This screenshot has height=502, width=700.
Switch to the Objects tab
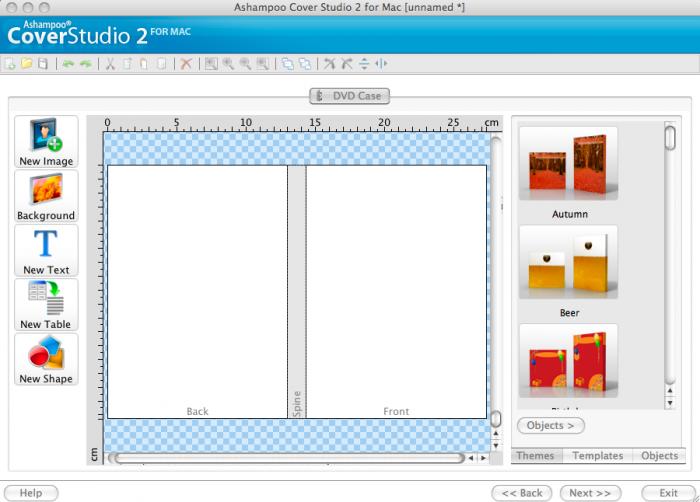659,456
